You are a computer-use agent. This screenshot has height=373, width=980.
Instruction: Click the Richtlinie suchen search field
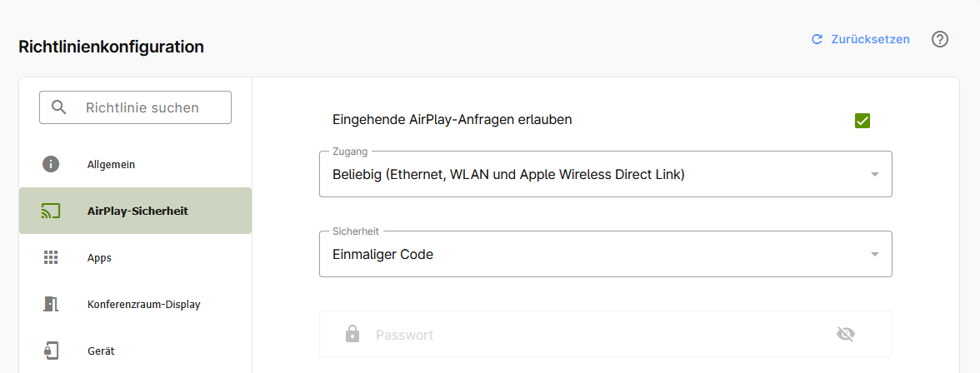tap(135, 107)
